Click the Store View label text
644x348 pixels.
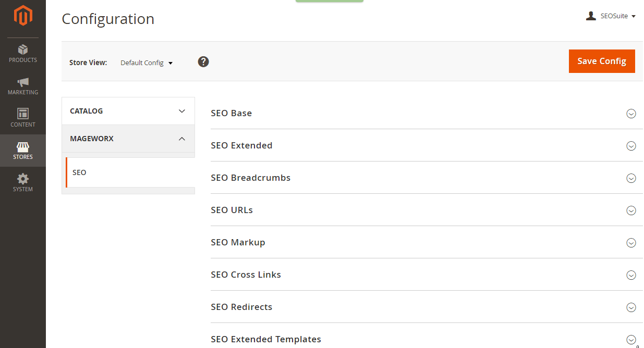[x=88, y=63]
